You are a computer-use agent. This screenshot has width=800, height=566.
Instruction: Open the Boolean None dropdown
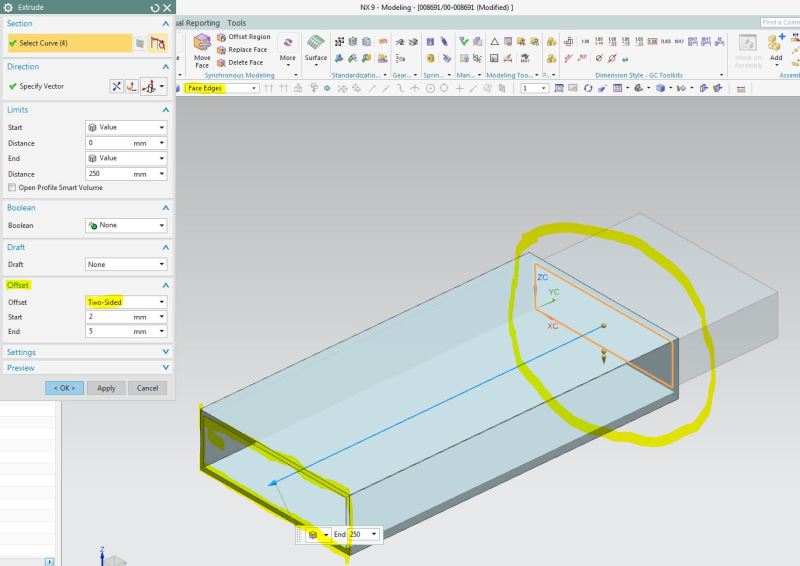pos(126,226)
